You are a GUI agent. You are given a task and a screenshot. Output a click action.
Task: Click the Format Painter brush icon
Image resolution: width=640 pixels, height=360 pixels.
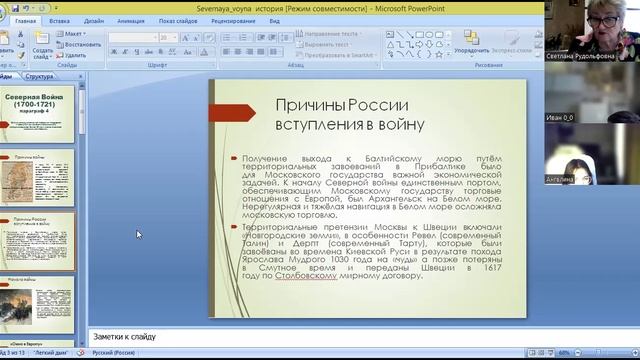click(x=20, y=55)
